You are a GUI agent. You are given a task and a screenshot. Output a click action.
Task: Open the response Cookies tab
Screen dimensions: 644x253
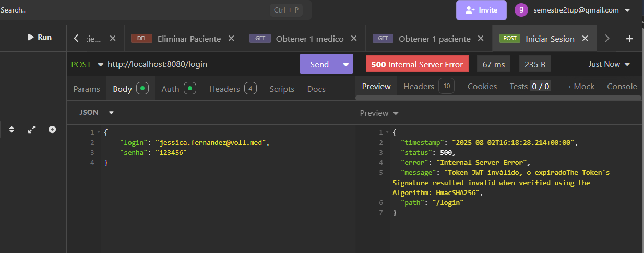pos(482,86)
